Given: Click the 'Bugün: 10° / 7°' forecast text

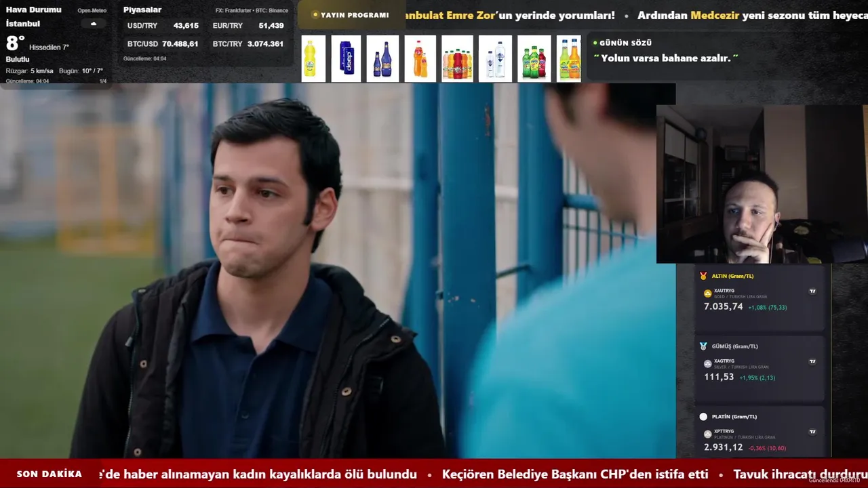Looking at the screenshot, I should pyautogui.click(x=81, y=71).
